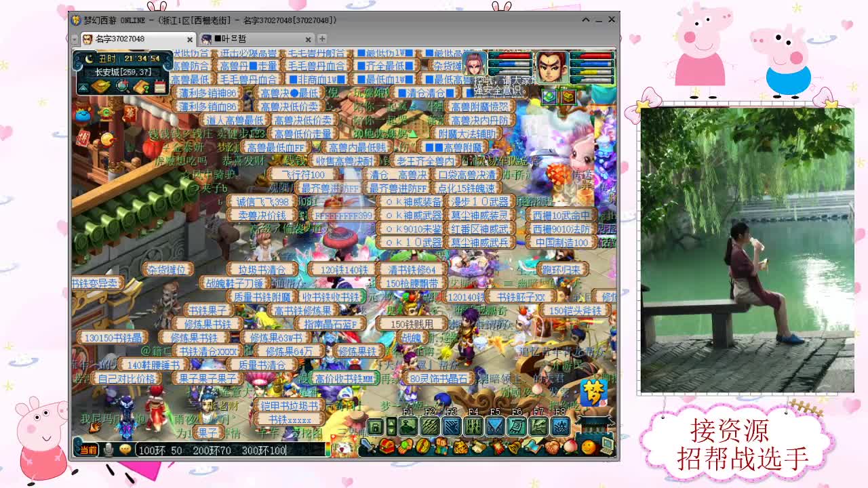Click the character blue mana bar
This screenshot has height=488, width=868.
click(593, 64)
